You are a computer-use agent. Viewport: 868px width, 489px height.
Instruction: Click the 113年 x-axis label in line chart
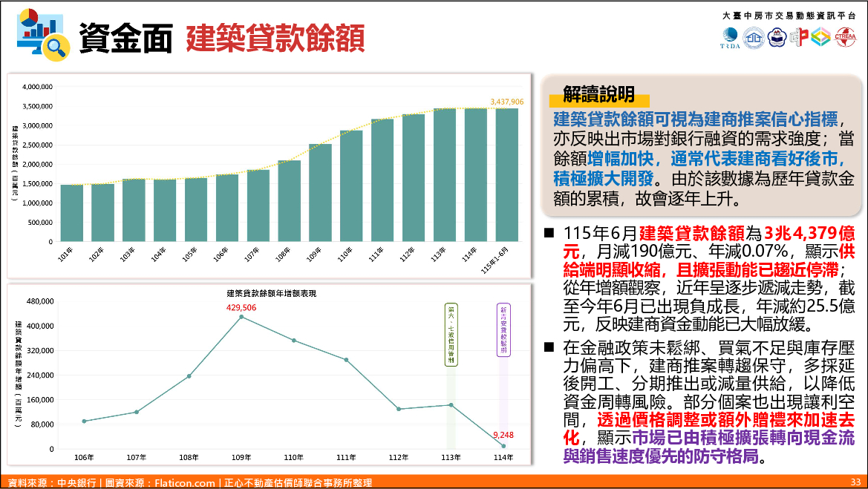click(451, 458)
